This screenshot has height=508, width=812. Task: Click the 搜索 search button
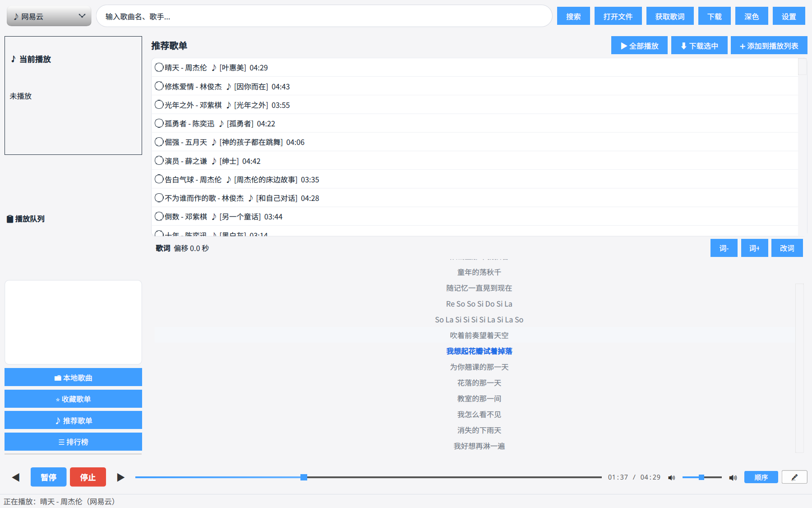(x=573, y=16)
